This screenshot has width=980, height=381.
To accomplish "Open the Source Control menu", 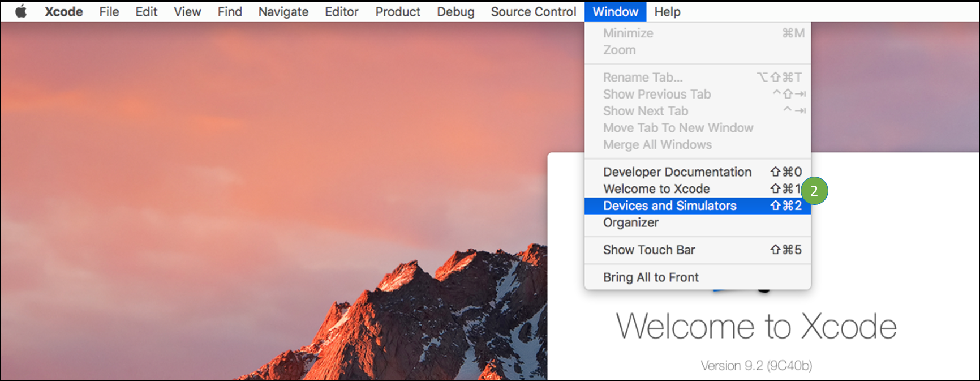I will click(533, 11).
